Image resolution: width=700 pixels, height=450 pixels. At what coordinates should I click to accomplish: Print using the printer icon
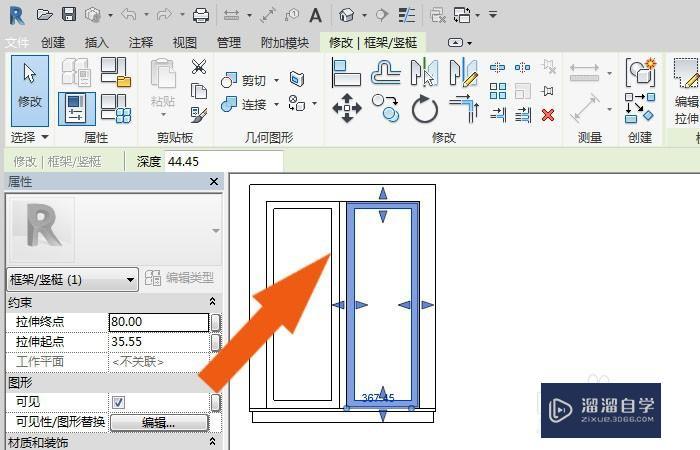(x=200, y=15)
